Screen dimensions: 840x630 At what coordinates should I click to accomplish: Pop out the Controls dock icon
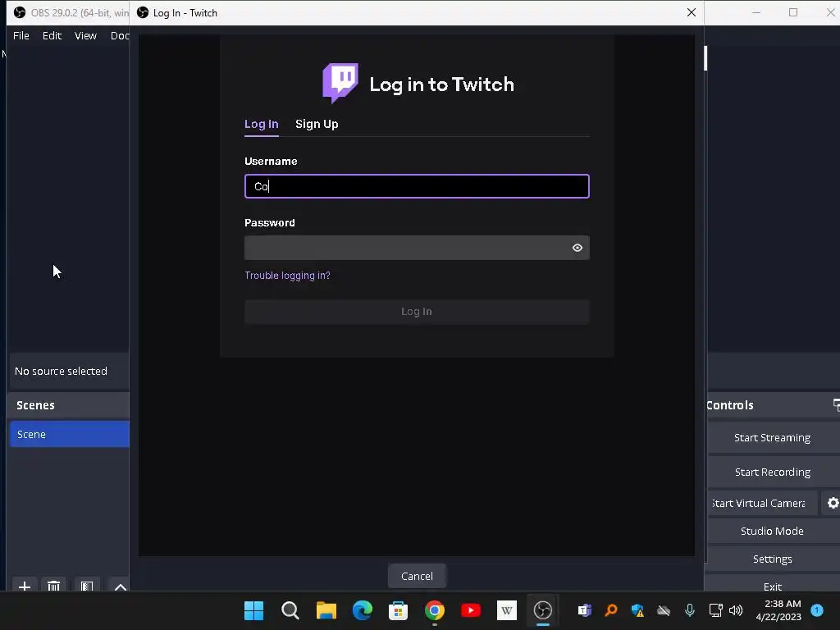tap(836, 405)
